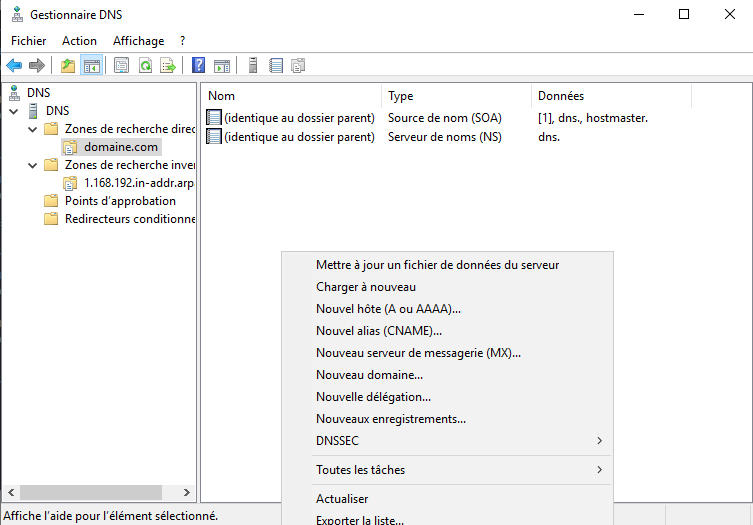This screenshot has width=753, height=525.
Task: Click the New record notebook toolbar icon
Action: point(276,65)
